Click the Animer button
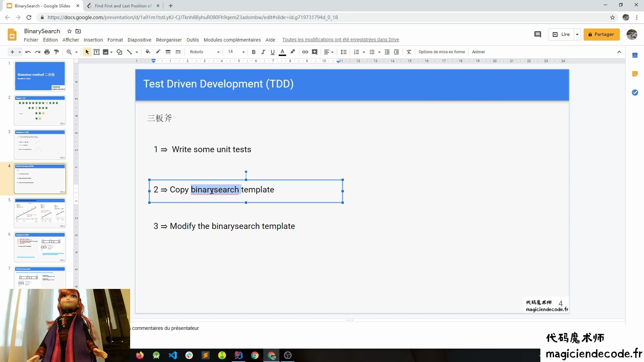The width and height of the screenshot is (644, 362). 478,52
